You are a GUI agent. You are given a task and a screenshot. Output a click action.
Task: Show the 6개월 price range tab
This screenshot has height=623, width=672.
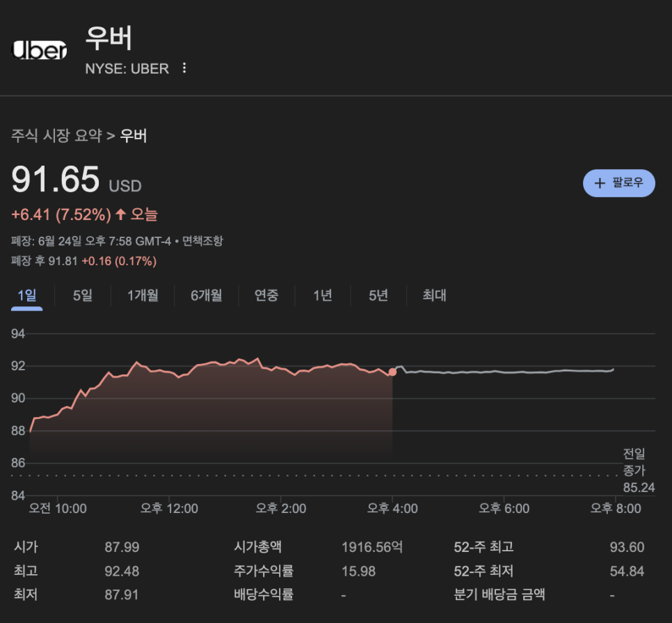[x=207, y=295]
